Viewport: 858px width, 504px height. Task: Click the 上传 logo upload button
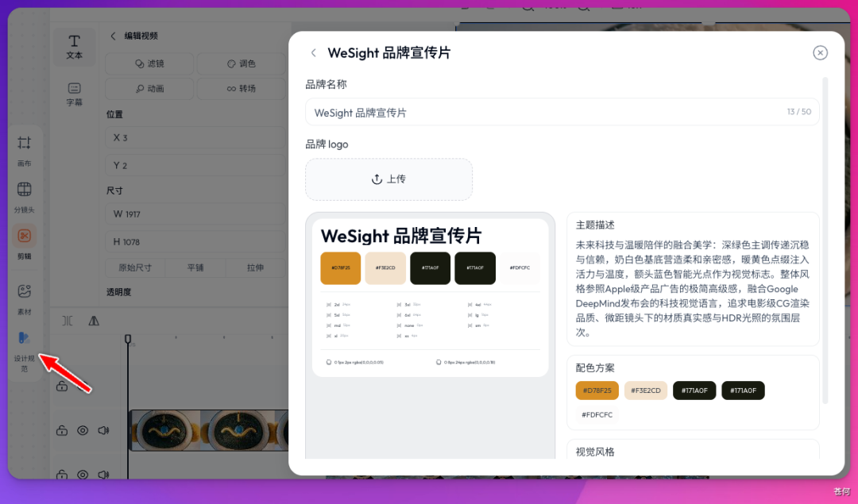pos(388,179)
